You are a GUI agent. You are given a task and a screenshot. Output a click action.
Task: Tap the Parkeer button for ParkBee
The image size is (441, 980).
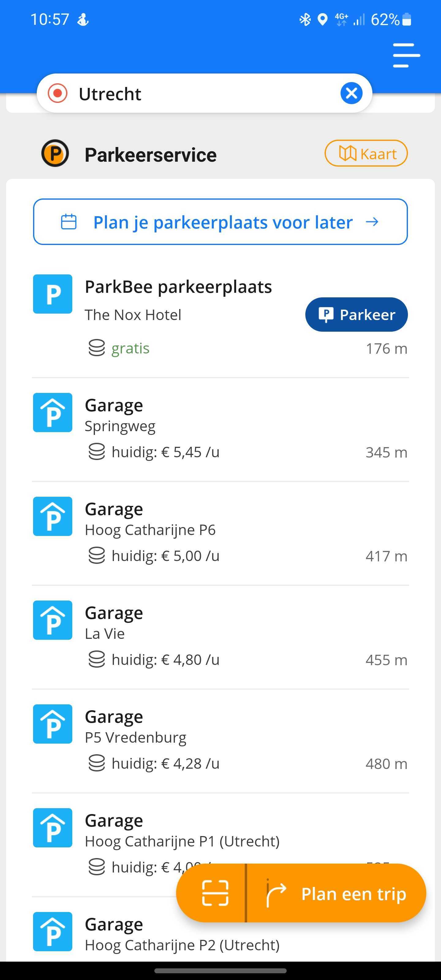356,315
